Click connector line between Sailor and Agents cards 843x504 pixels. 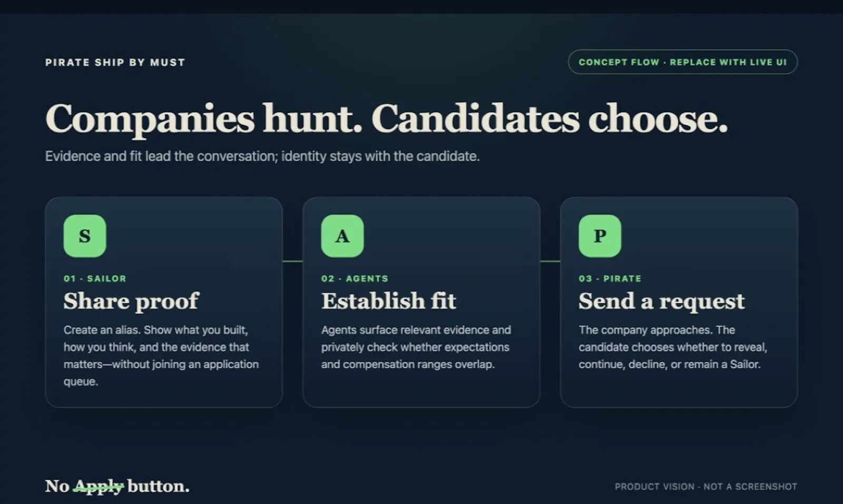pos(293,261)
